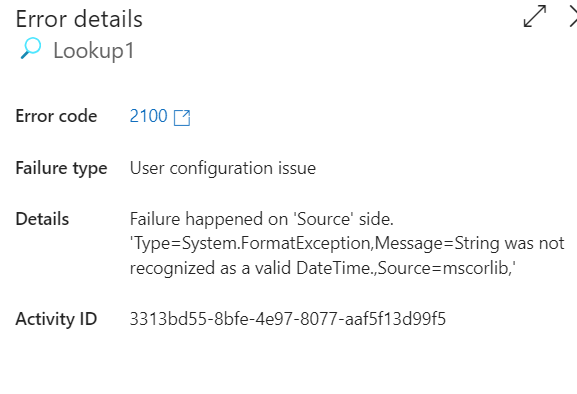The width and height of the screenshot is (577, 394).
Task: Click the Details label
Action: (x=42, y=219)
